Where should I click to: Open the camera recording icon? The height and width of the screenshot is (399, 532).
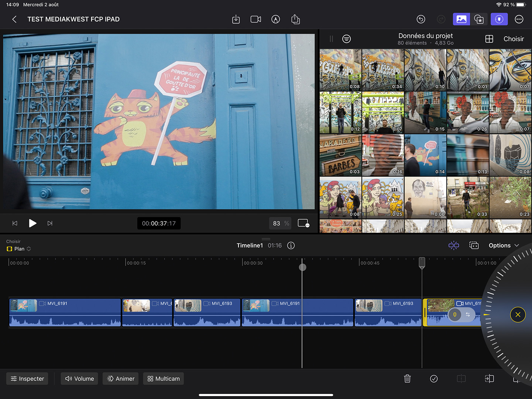(255, 19)
